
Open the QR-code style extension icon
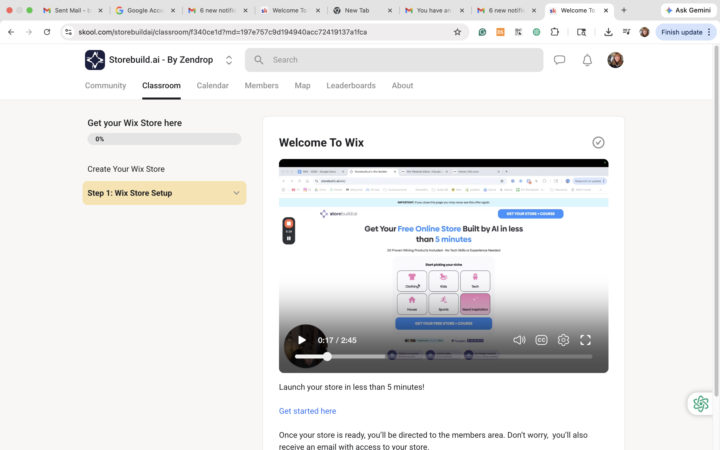click(x=518, y=32)
